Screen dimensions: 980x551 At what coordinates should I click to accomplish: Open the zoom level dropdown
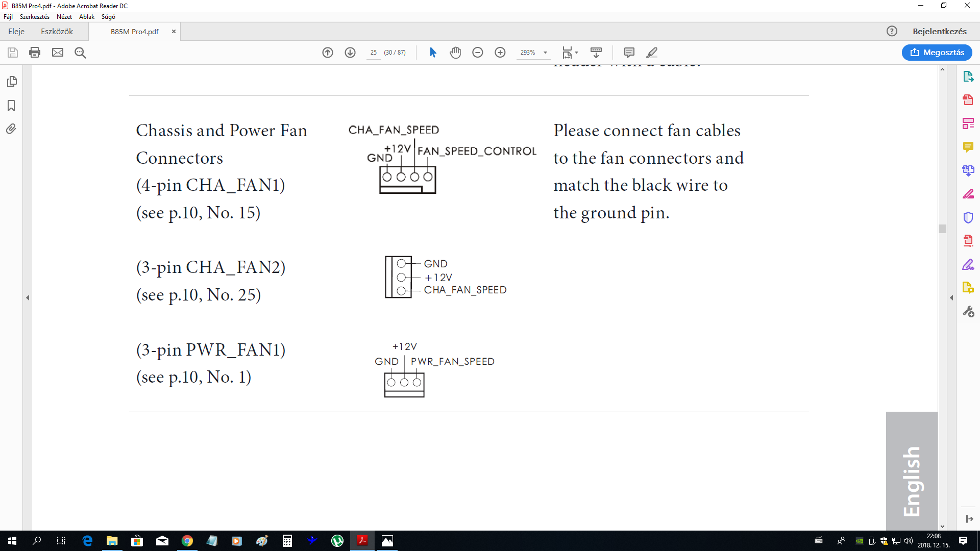click(545, 53)
